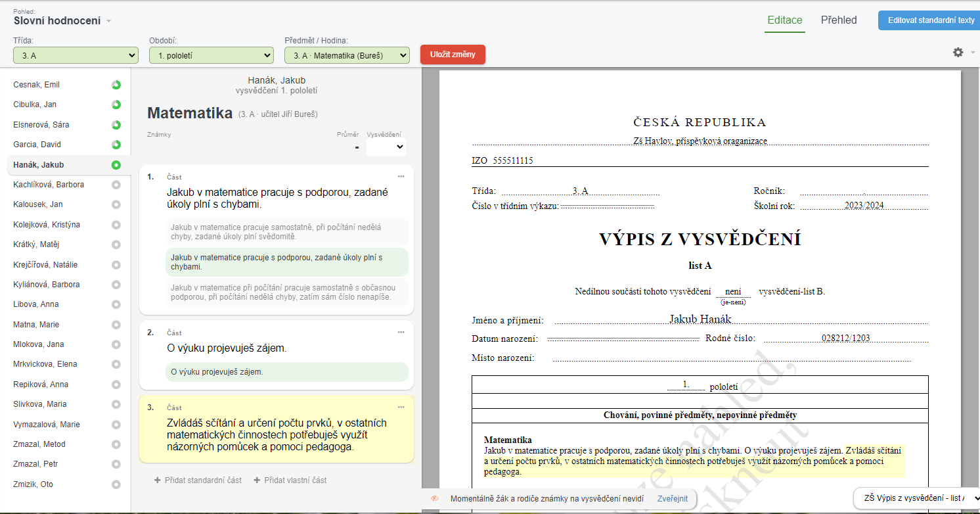Image resolution: width=980 pixels, height=514 pixels.
Task: Open the Třída dropdown showing 3. A
Action: 76,56
